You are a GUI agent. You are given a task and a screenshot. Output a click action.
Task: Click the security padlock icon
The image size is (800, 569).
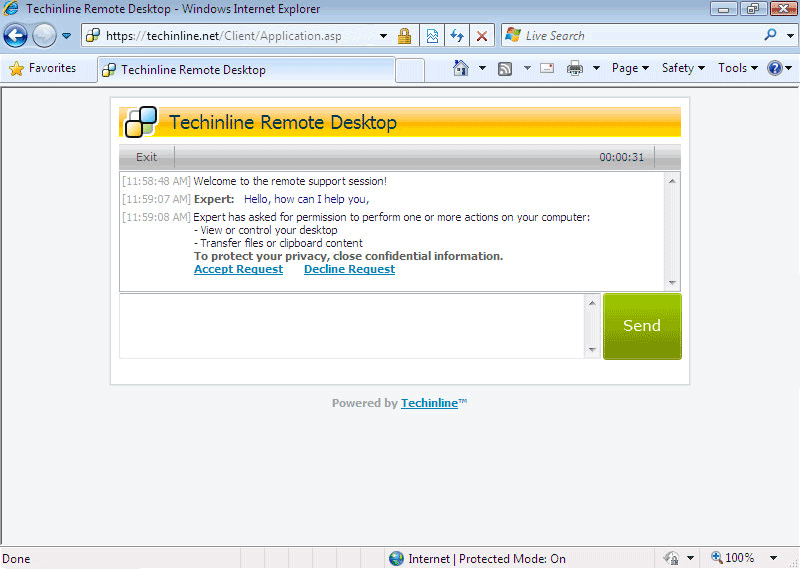point(404,36)
